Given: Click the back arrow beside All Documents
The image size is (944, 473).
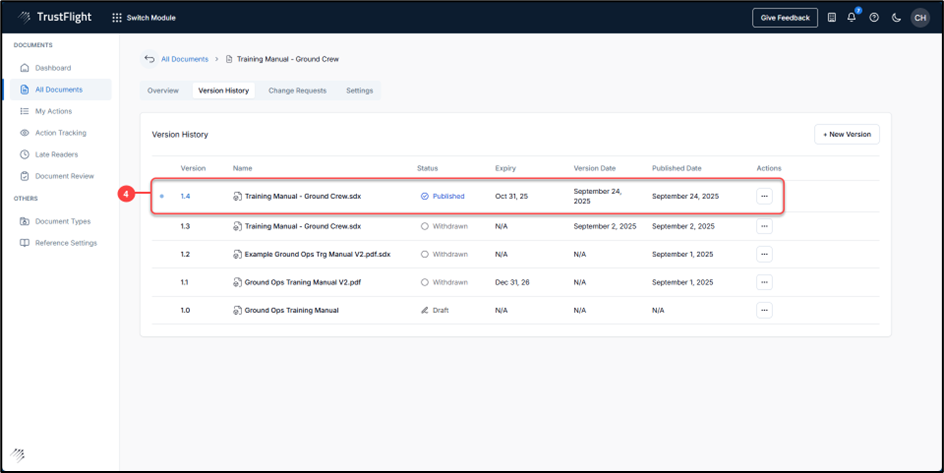Looking at the screenshot, I should [x=149, y=59].
